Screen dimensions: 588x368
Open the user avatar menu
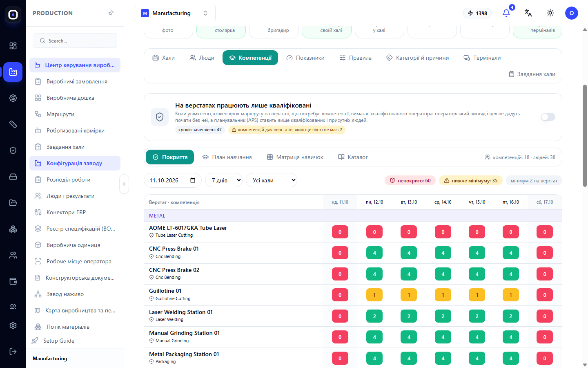coord(572,13)
